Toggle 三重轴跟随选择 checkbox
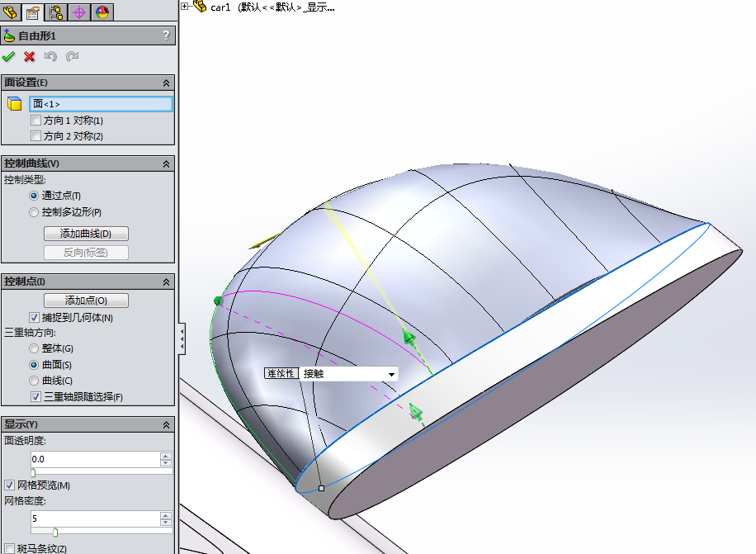 [35, 397]
